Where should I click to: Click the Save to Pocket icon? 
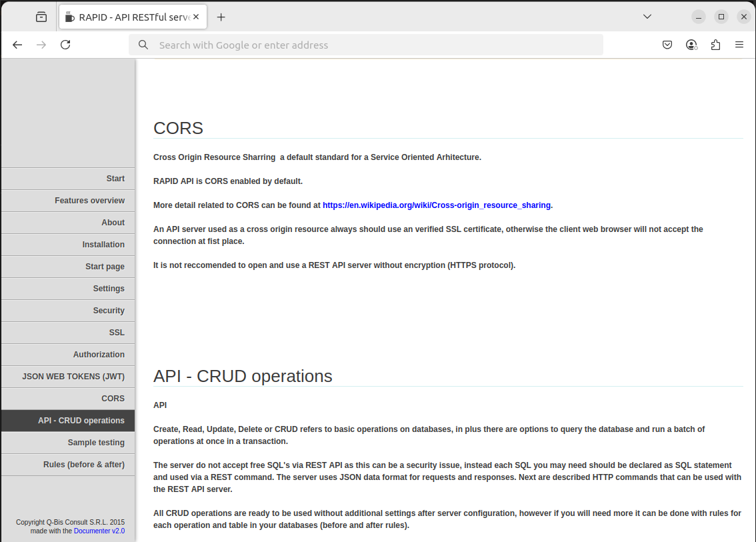click(x=667, y=45)
